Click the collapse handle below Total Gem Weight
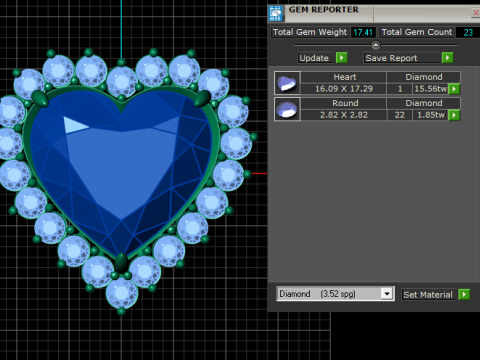The image size is (480, 360). click(376, 45)
